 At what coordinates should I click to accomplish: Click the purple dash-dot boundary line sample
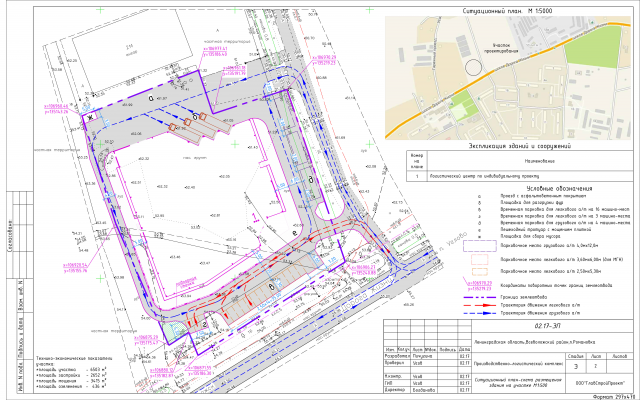(x=480, y=297)
